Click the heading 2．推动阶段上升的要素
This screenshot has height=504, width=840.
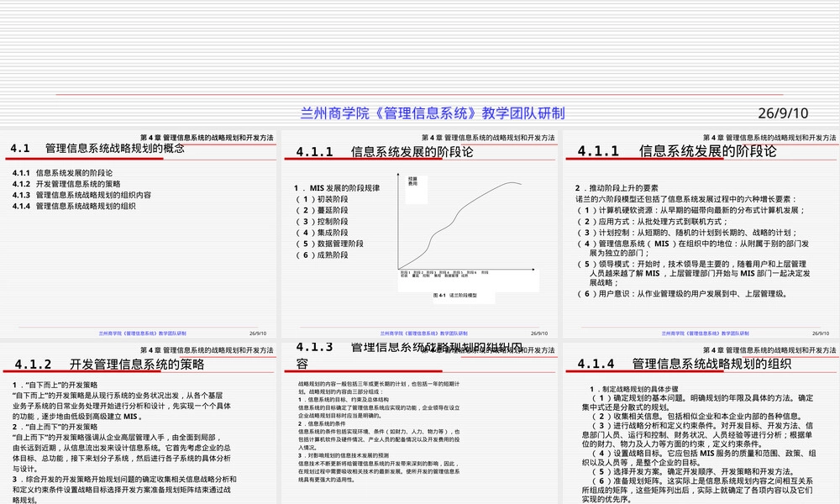click(x=617, y=188)
